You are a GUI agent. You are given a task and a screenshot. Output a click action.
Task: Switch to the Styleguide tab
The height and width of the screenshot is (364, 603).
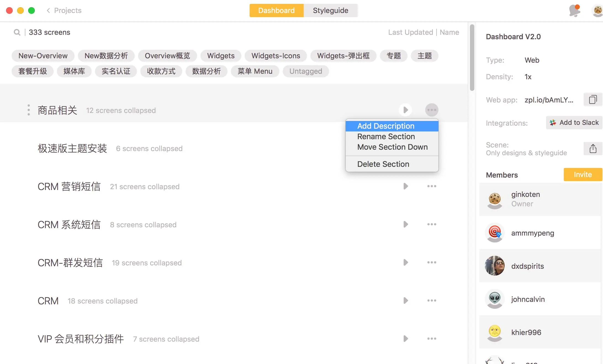pyautogui.click(x=330, y=10)
